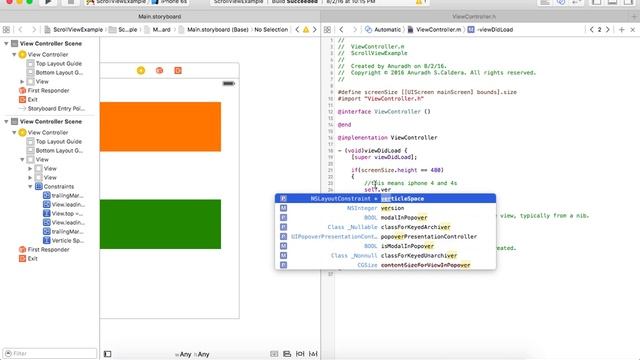
Task: Go forward in assistant editor history
Action: pos(355,30)
